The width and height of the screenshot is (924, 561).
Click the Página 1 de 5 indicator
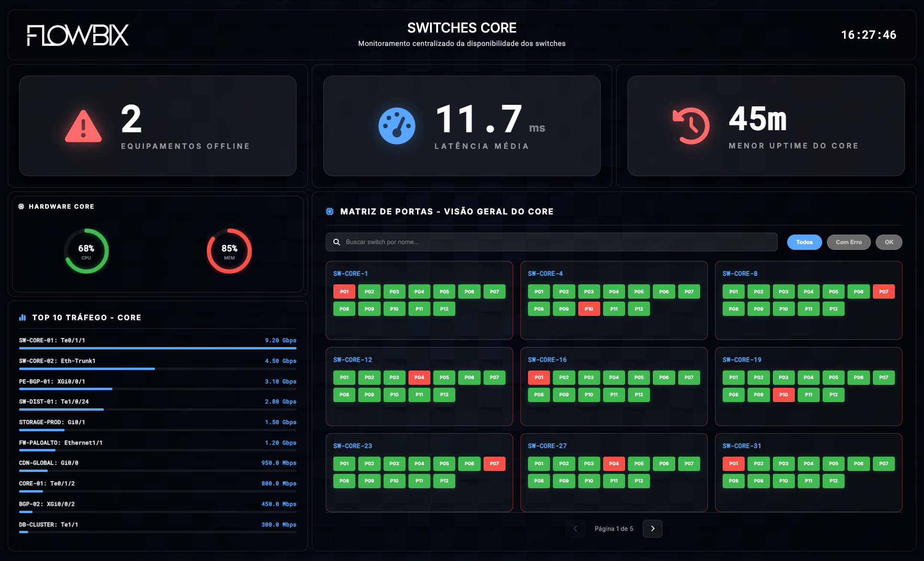pos(614,528)
